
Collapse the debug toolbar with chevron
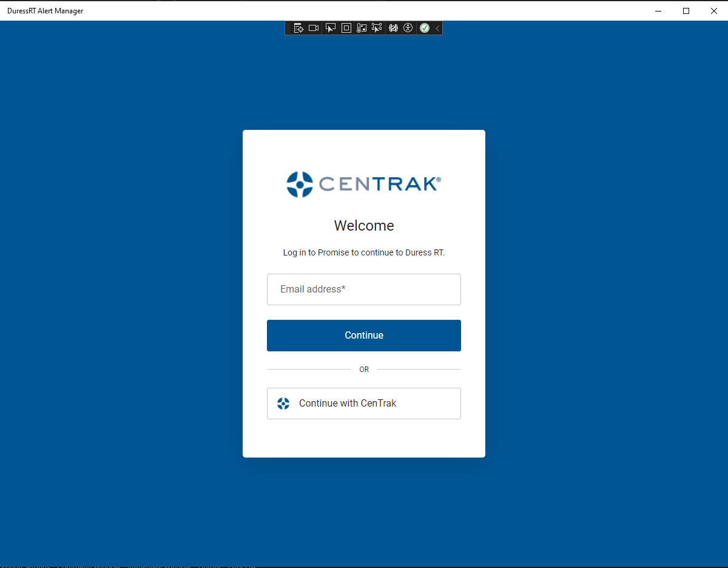[x=437, y=28]
